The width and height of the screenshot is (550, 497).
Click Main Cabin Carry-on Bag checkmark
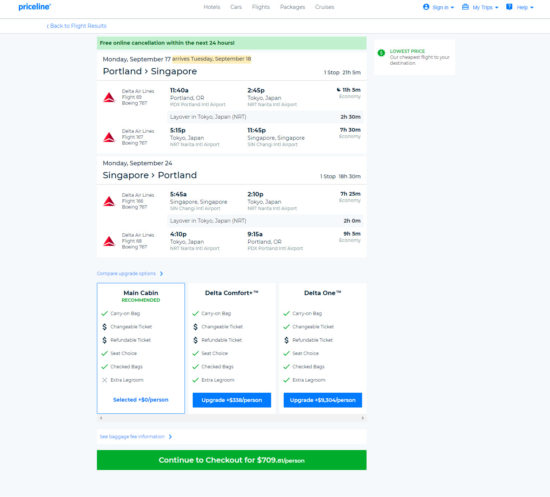tap(104, 314)
